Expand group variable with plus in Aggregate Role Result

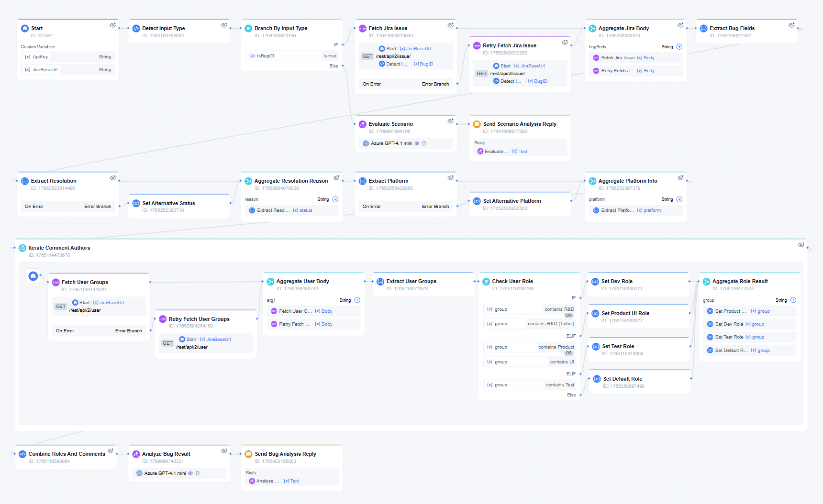click(x=793, y=300)
